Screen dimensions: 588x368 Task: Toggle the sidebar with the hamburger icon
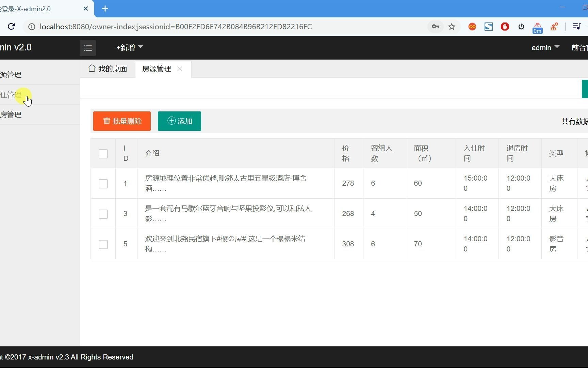(x=88, y=48)
